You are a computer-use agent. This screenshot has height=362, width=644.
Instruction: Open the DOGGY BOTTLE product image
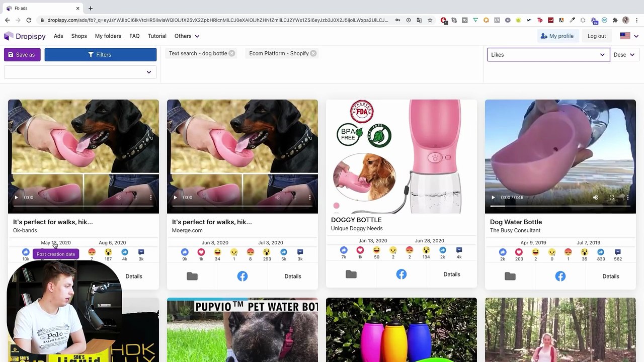401,156
